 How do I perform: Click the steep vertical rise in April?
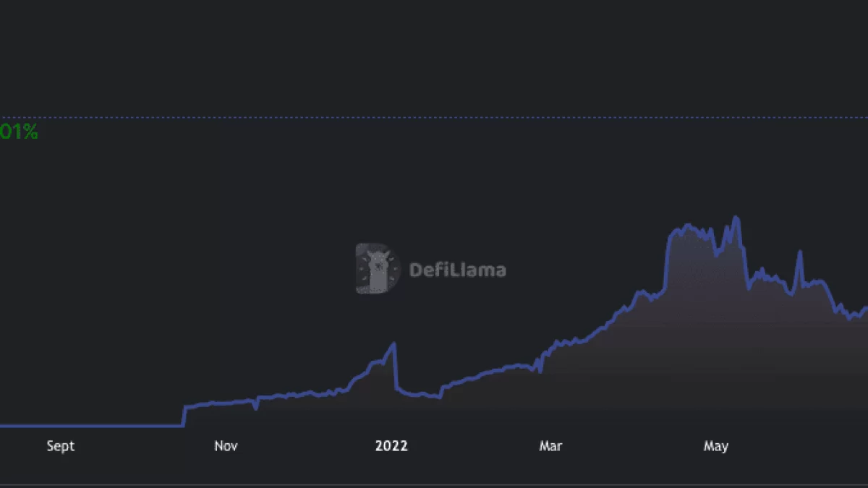tap(667, 260)
